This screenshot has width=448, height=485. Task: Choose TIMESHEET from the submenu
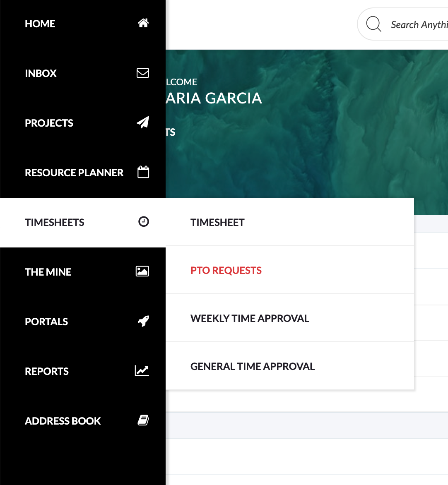(x=289, y=222)
